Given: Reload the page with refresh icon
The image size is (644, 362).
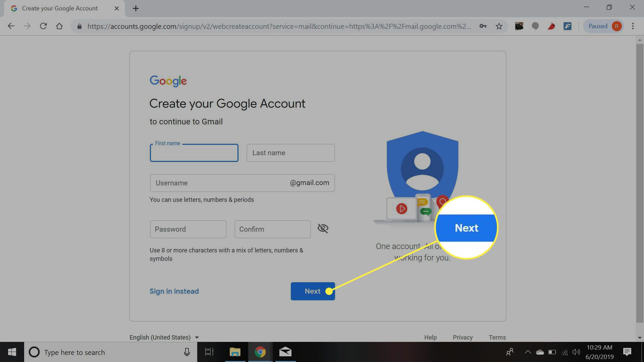Looking at the screenshot, I should click(x=43, y=26).
